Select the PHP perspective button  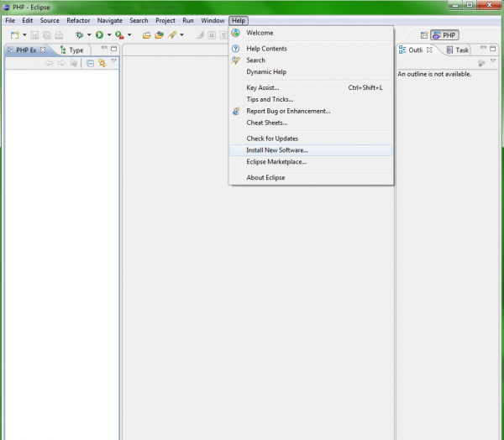pos(445,35)
